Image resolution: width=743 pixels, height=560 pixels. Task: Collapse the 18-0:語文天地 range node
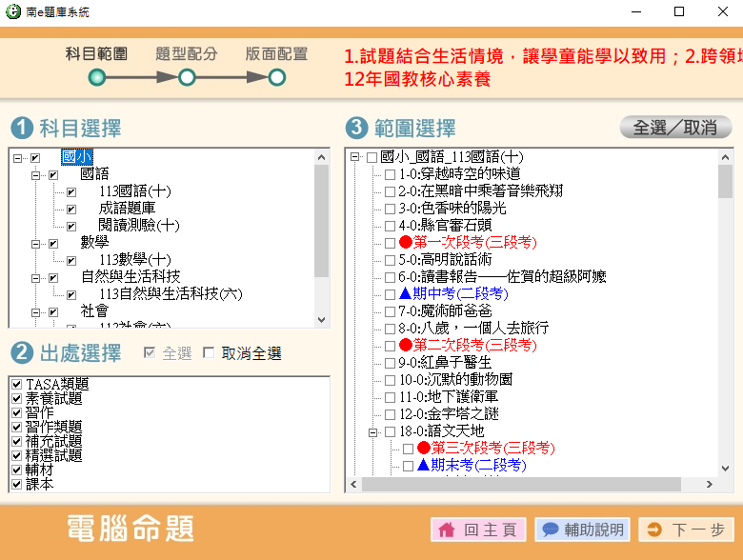(x=371, y=431)
